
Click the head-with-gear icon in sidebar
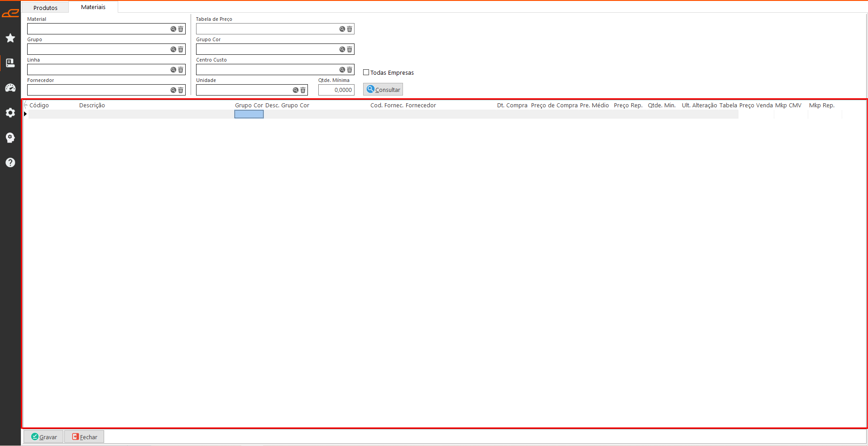click(x=10, y=138)
